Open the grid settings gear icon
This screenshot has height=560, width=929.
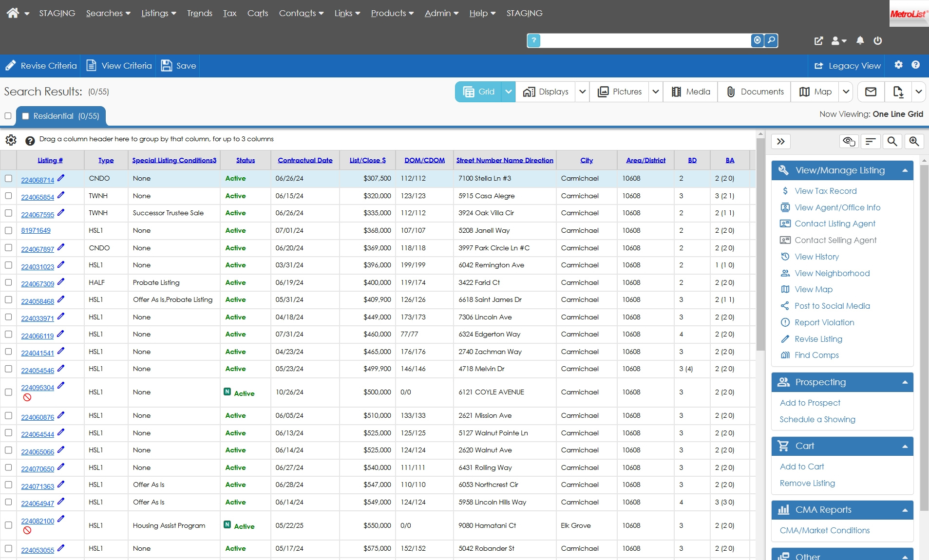11,140
